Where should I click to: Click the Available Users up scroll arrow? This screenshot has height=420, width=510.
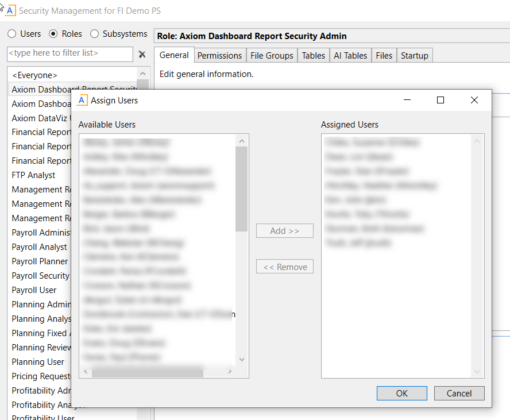tap(242, 141)
